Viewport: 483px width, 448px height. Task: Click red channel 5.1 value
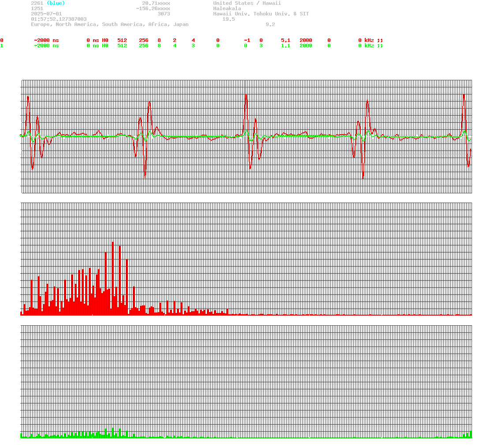click(x=285, y=41)
